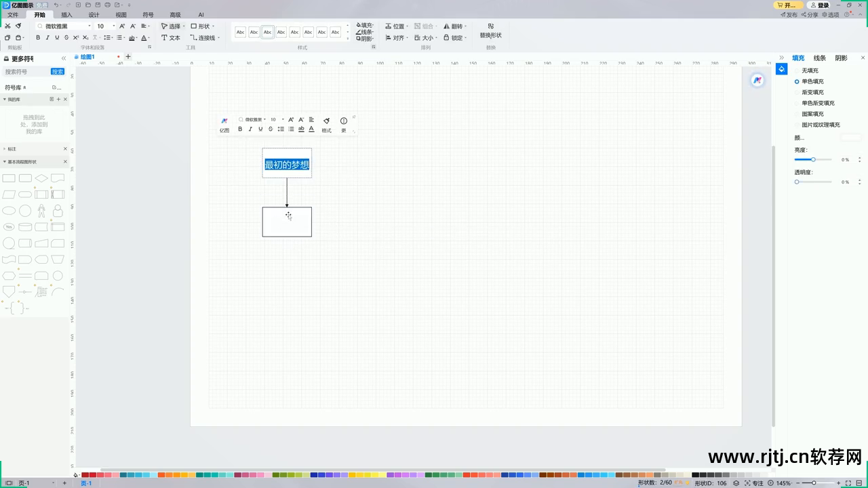The width and height of the screenshot is (868, 488).
Task: Open the 格式 format painter in floating toolbar
Action: point(326,125)
